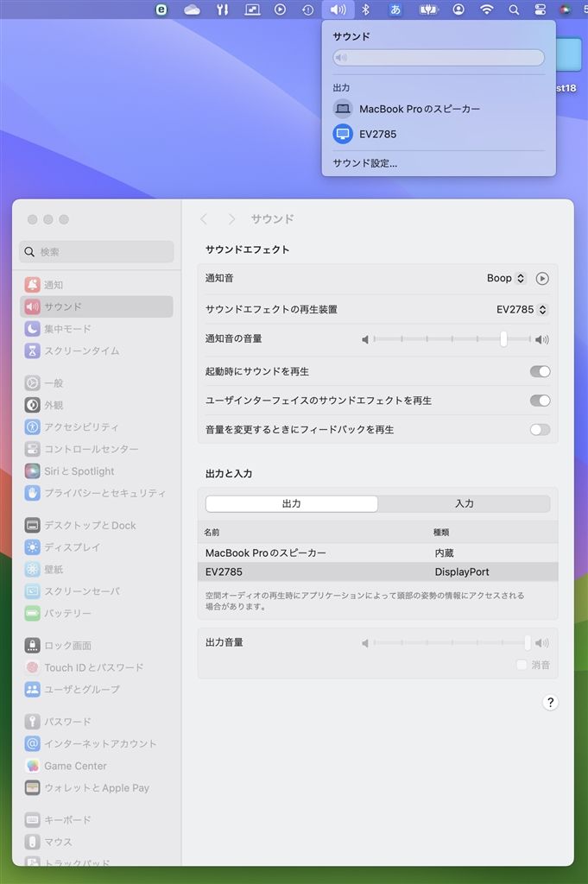This screenshot has width=588, height=884.
Task: Switch to the 入力 tab
Action: [x=464, y=504]
